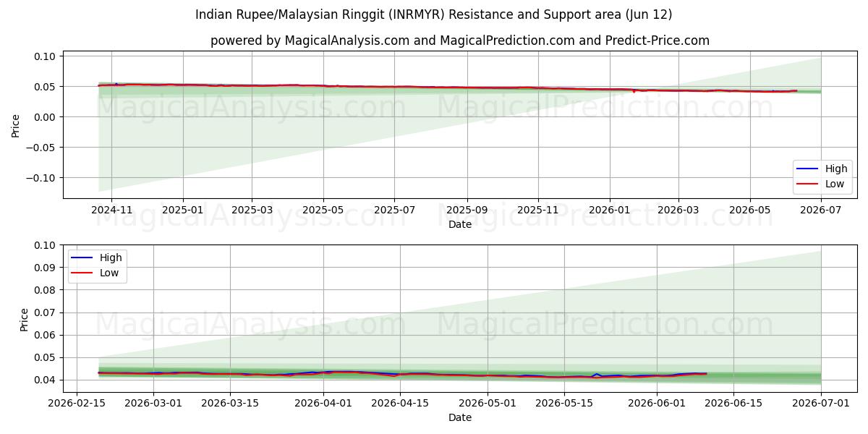Click the '2025-05' date tick label

click(323, 210)
